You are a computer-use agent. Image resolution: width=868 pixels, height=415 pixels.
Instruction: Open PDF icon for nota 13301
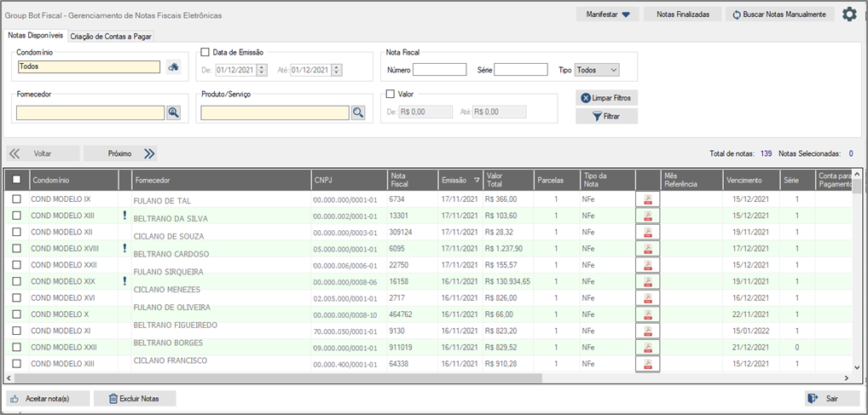[x=648, y=216]
